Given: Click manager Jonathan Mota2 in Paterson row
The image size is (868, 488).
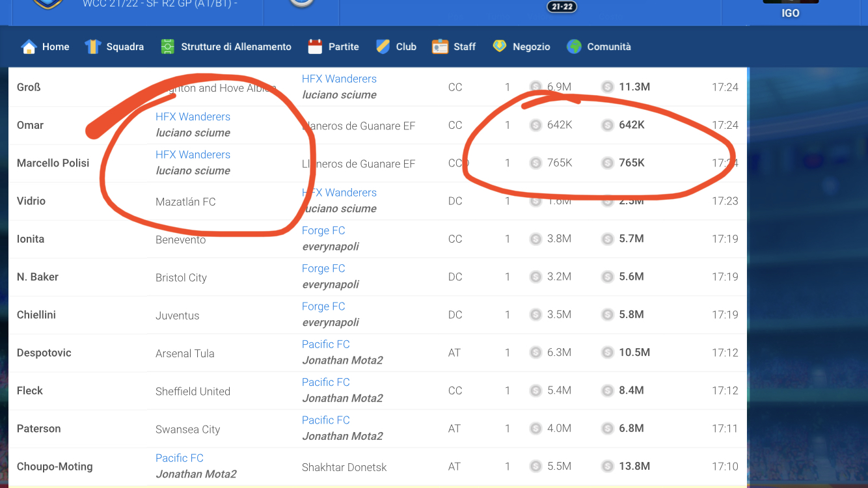Looking at the screenshot, I should (342, 436).
